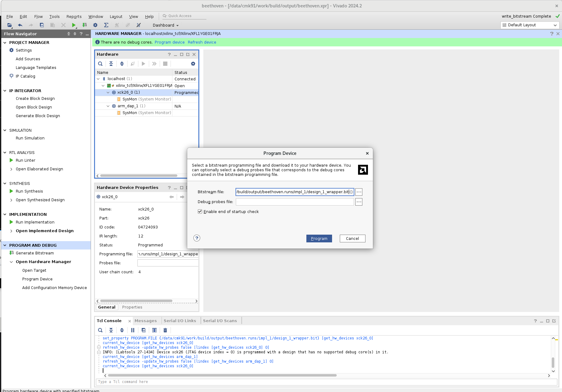Pause Tcl Console output

pos(133,330)
